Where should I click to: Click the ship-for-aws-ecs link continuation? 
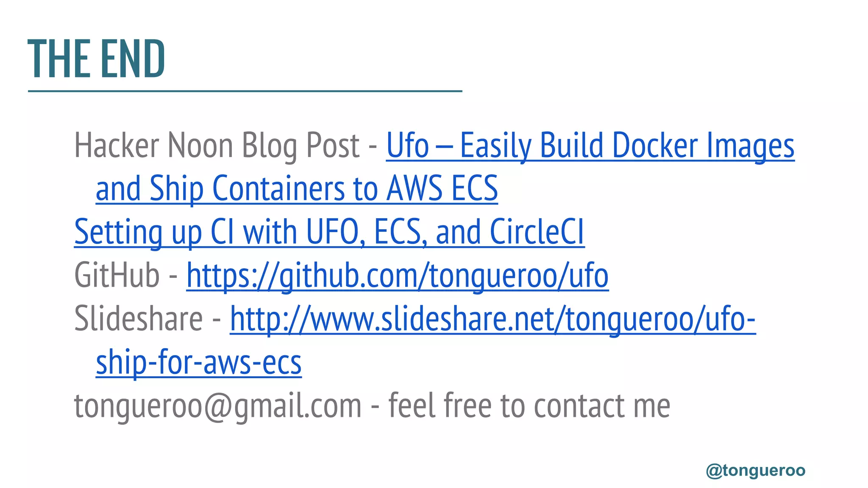click(x=199, y=363)
